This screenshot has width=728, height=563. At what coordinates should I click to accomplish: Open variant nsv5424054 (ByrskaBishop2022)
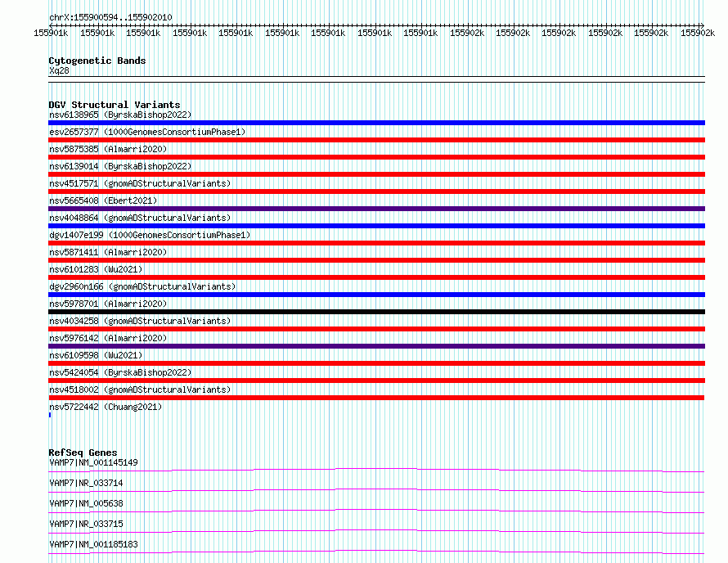tap(120, 372)
